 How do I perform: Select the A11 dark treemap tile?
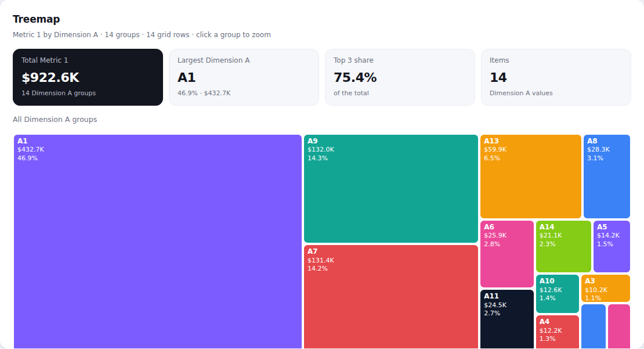point(507,319)
